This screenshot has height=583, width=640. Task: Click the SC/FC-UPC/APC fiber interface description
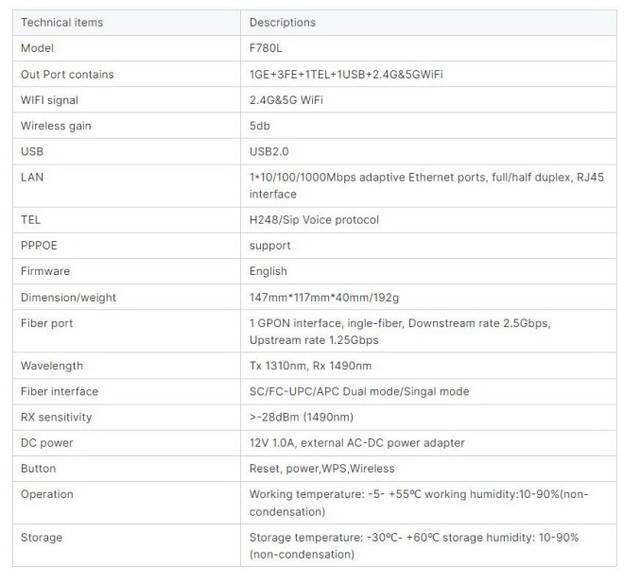click(x=358, y=392)
